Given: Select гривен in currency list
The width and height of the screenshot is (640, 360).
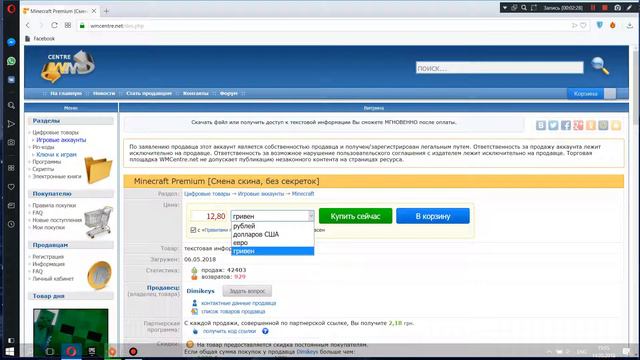Looking at the screenshot, I should 273,251.
